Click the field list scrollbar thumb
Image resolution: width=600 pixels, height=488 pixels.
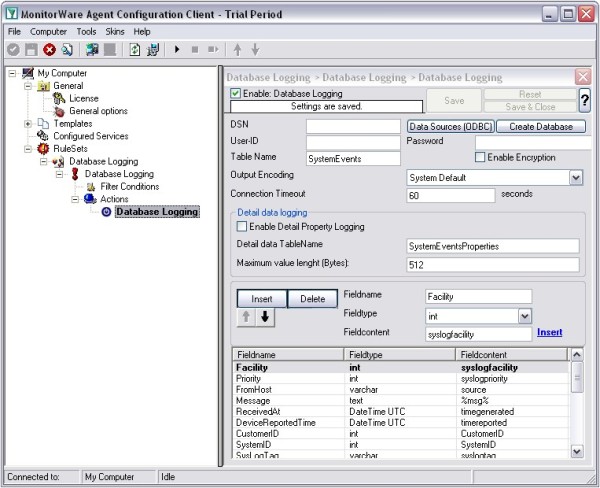pyautogui.click(x=577, y=378)
